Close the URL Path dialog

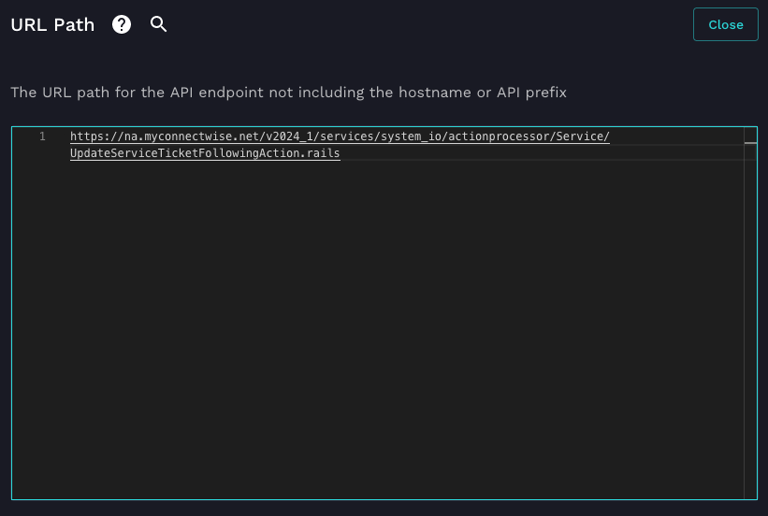click(x=725, y=24)
